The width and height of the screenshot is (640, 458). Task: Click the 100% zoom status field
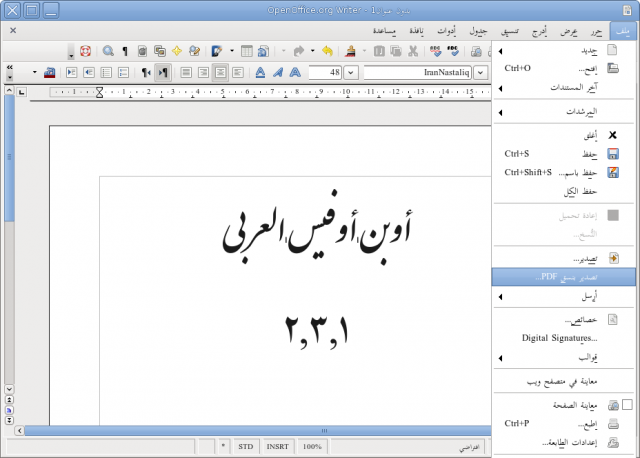pyautogui.click(x=312, y=447)
